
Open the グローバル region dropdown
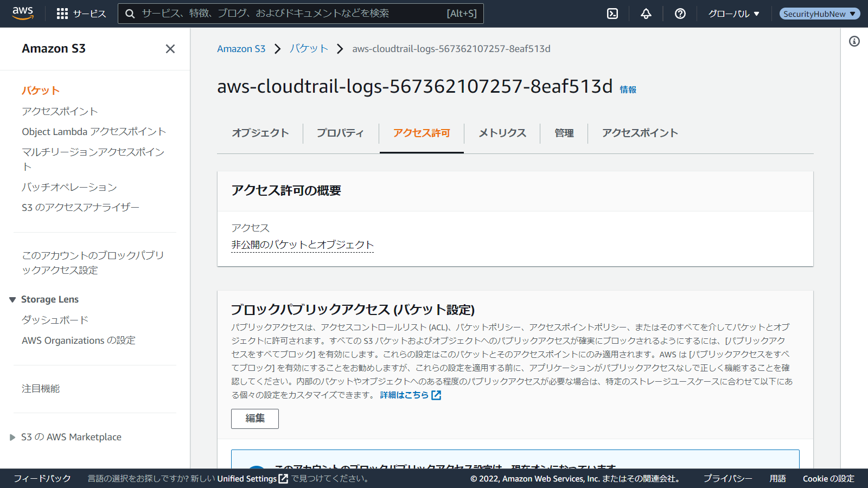pyautogui.click(x=733, y=14)
